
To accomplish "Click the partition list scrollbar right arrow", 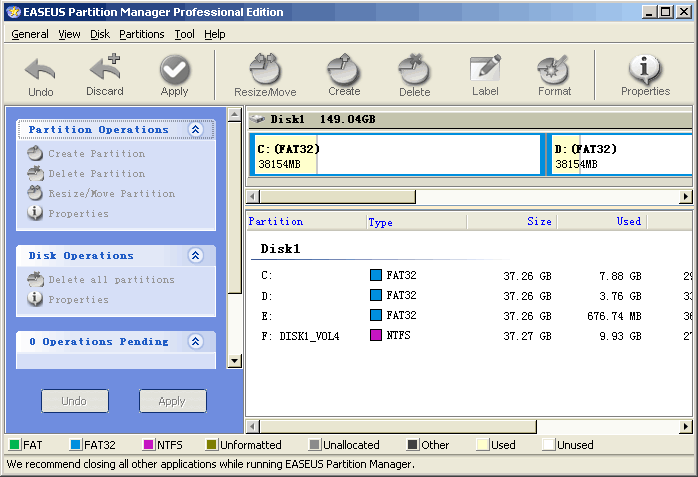I will pyautogui.click(x=686, y=427).
